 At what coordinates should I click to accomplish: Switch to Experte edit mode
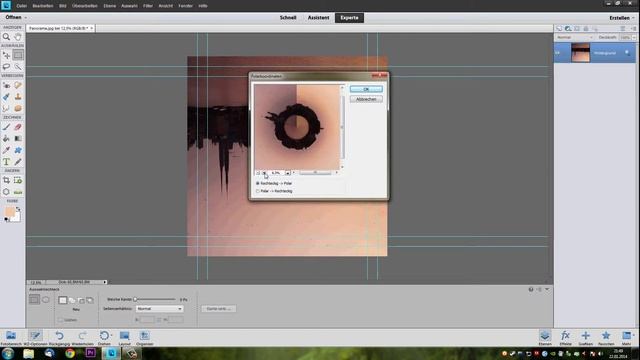349,18
